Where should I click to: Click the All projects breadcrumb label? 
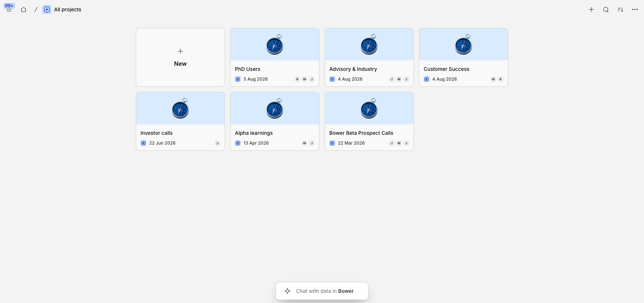(x=68, y=9)
